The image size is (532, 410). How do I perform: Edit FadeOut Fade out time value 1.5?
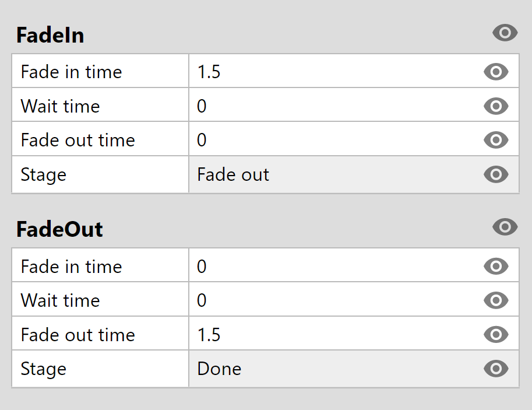click(x=334, y=334)
